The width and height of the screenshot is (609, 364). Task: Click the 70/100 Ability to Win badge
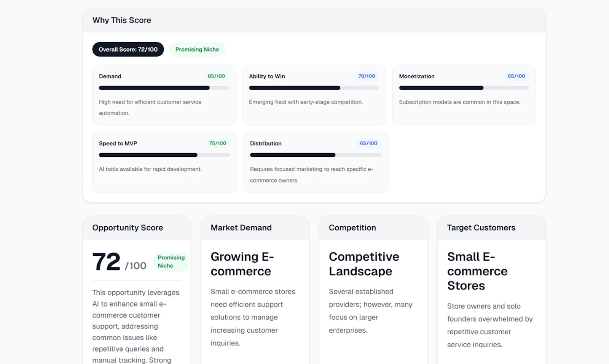(367, 76)
